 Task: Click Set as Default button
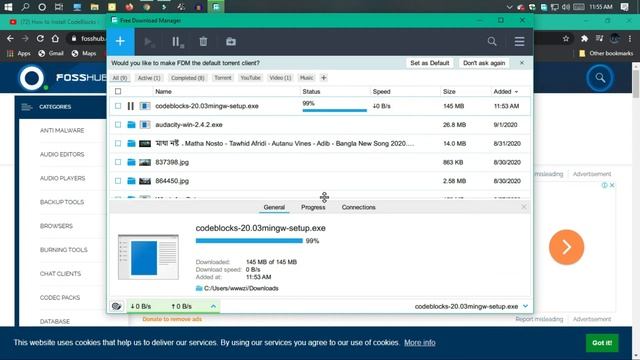pos(430,63)
